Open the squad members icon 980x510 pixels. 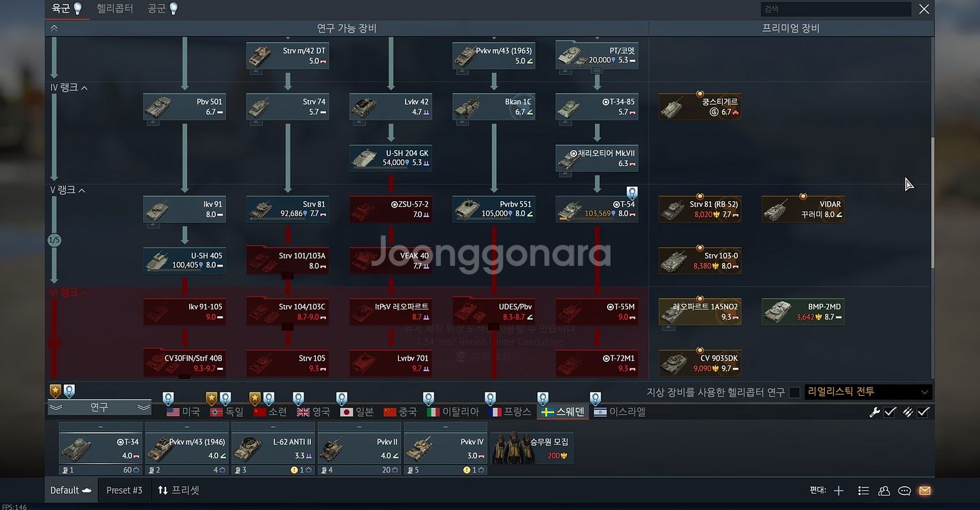[884, 490]
